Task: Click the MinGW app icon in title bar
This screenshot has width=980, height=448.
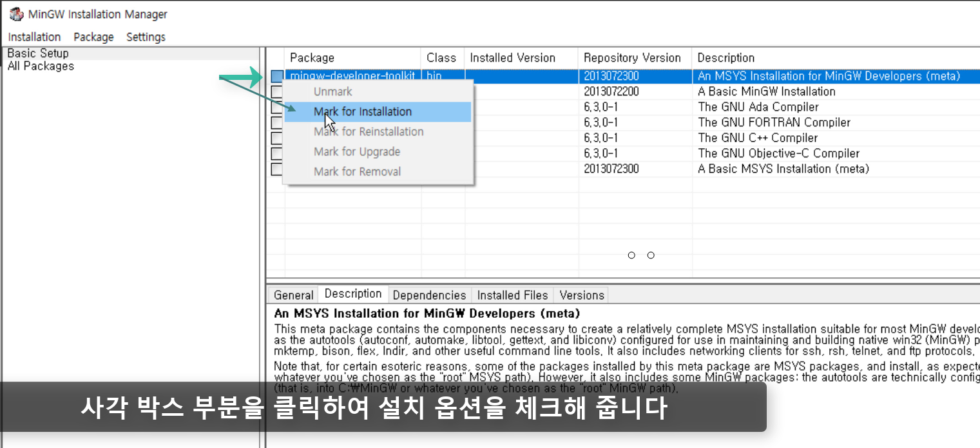Action: [16, 14]
